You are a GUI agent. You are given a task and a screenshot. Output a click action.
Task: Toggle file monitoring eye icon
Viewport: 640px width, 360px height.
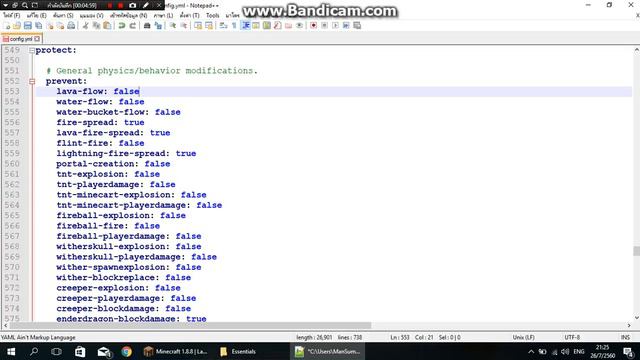[x=299, y=26]
